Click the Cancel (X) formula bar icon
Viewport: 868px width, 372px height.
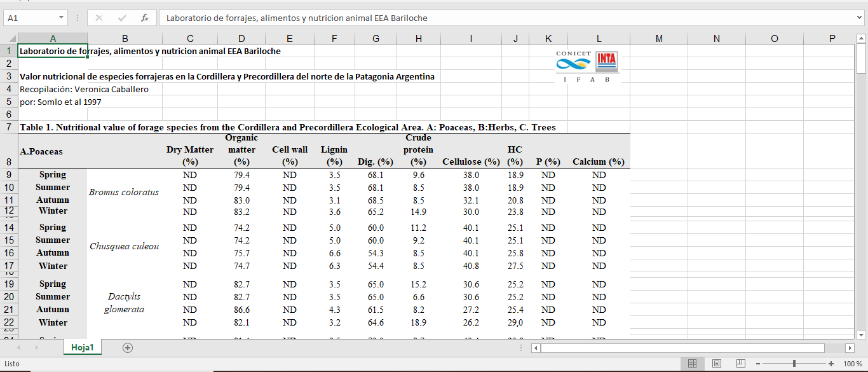(x=99, y=18)
